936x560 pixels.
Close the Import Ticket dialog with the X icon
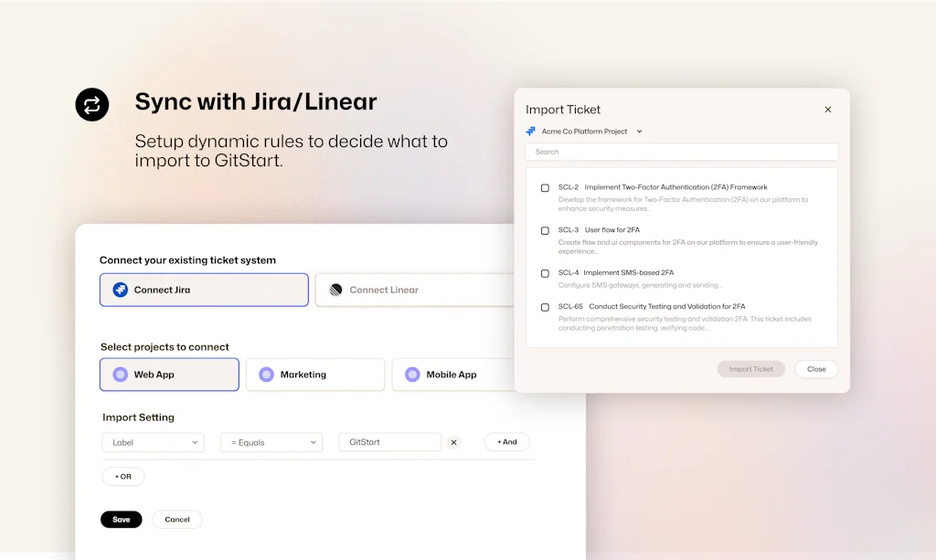828,110
